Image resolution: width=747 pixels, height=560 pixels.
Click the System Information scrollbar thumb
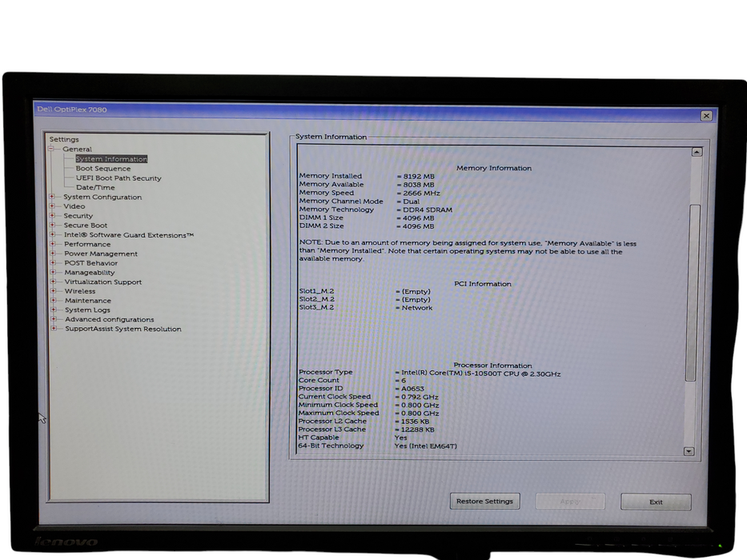tap(693, 292)
